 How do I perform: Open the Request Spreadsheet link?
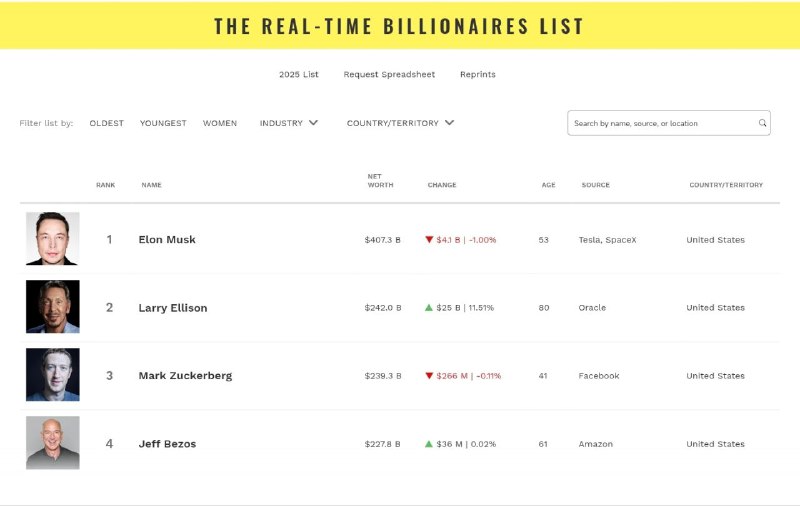pos(389,74)
